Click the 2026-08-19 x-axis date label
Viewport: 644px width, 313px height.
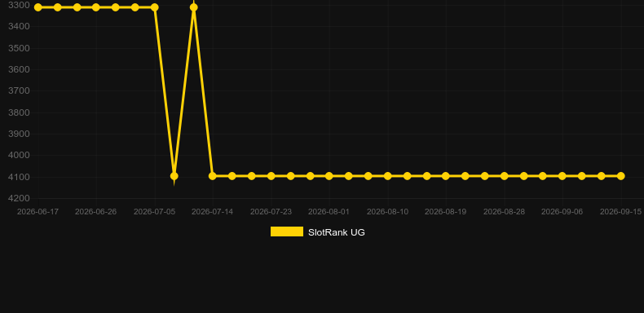446,212
